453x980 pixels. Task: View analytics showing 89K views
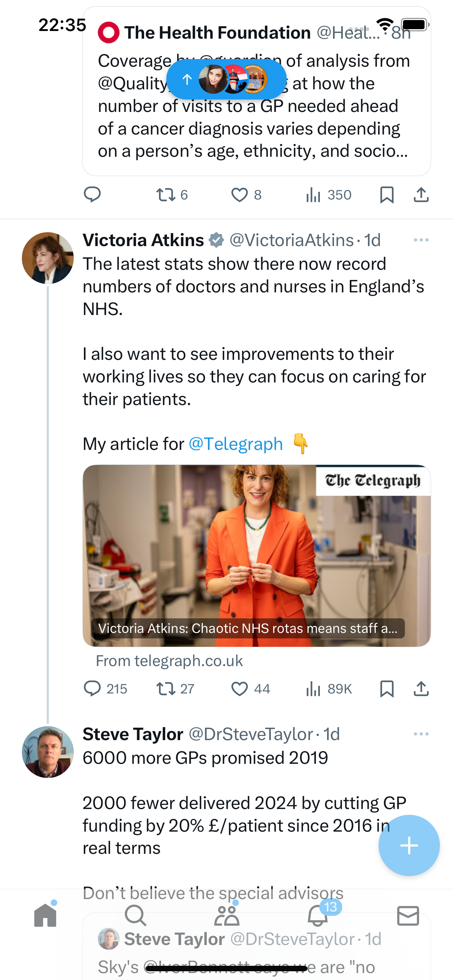tap(329, 689)
